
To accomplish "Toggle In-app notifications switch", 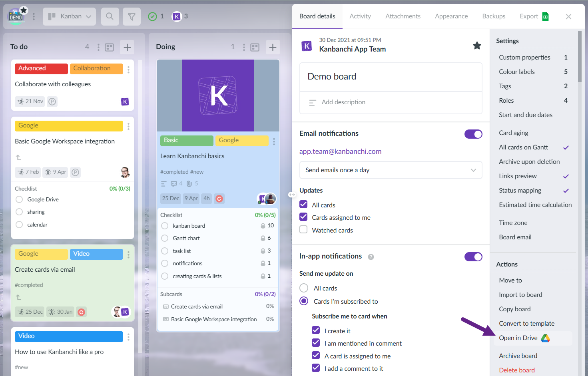I will [473, 257].
